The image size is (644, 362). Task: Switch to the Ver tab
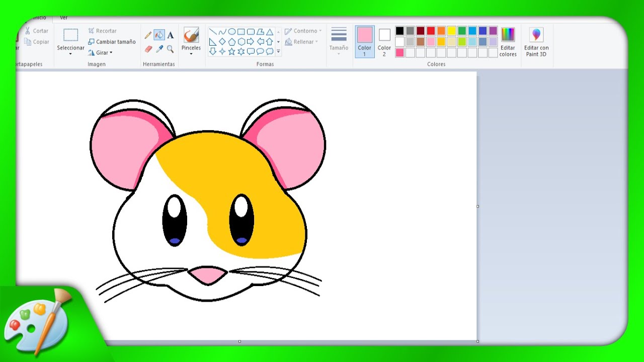click(x=64, y=18)
